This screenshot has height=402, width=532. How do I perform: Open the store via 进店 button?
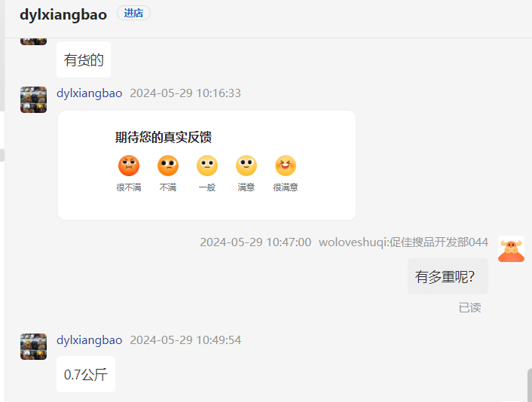[133, 14]
